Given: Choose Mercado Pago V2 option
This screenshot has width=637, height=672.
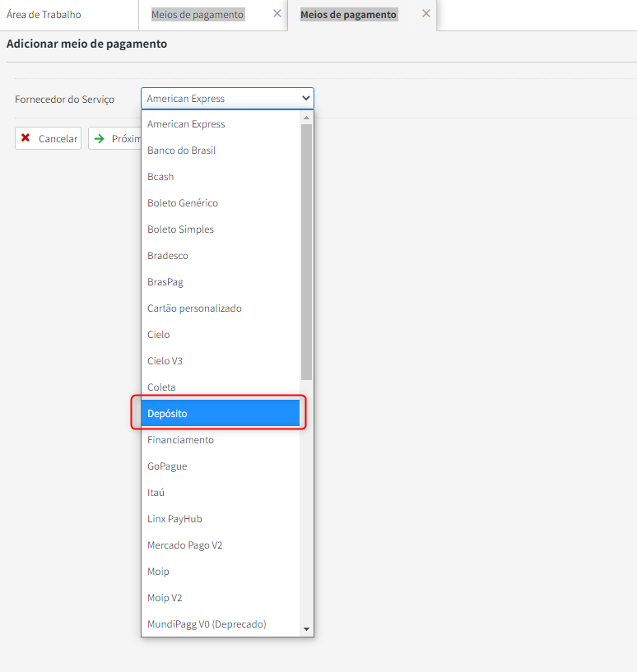Looking at the screenshot, I should (221, 545).
